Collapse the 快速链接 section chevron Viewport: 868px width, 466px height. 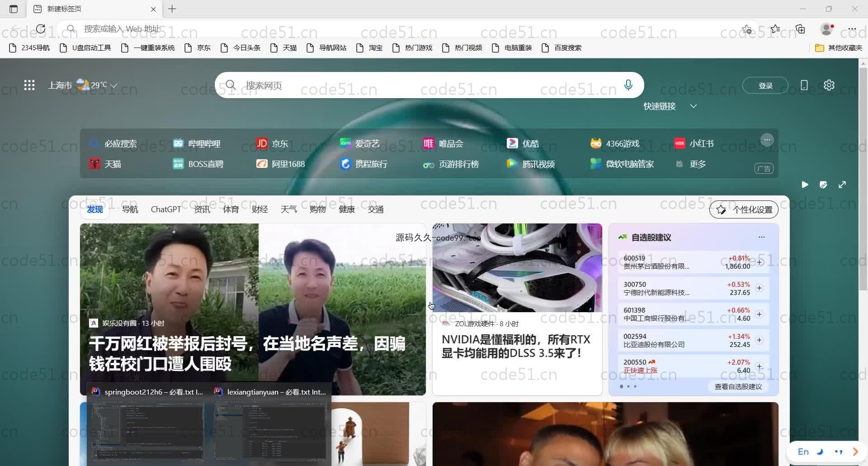693,106
